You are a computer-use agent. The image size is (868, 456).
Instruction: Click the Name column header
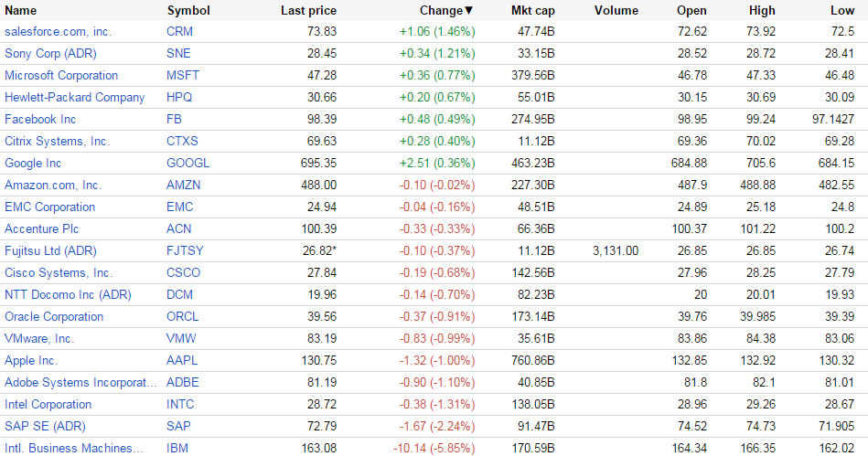[21, 11]
